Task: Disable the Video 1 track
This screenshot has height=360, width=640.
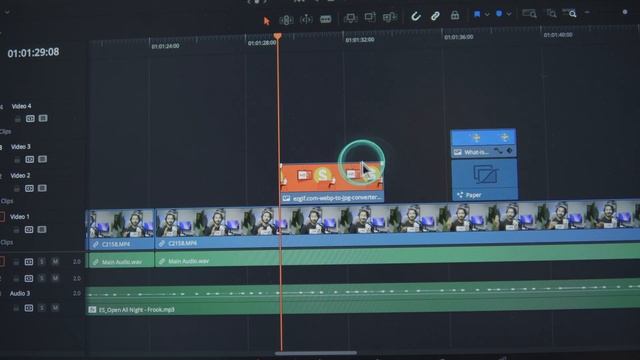Action: coord(42,229)
